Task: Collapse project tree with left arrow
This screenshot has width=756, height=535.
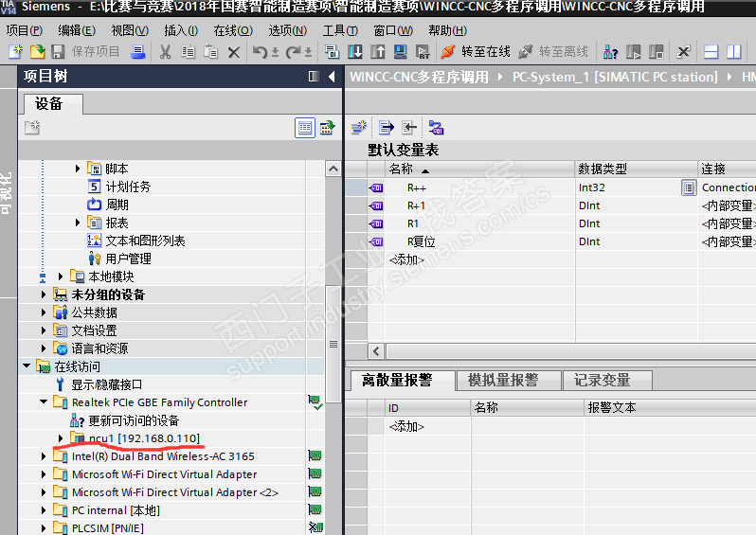Action: pos(332,76)
